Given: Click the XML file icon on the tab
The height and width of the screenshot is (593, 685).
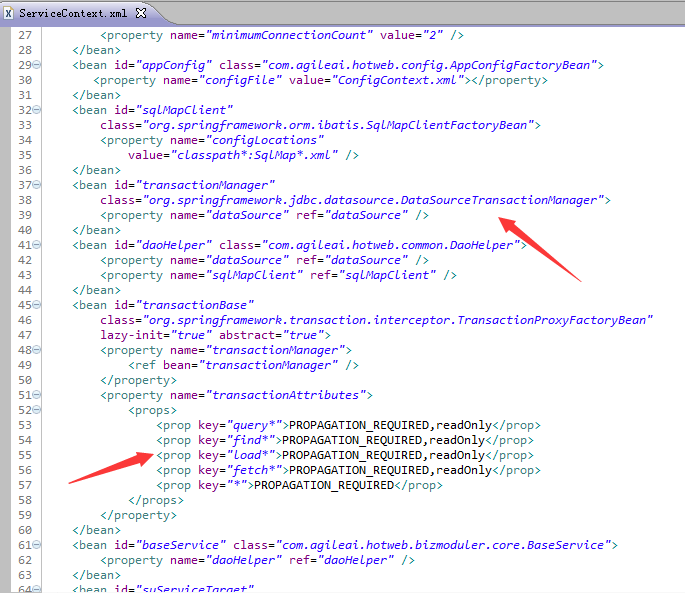Looking at the screenshot, I should click(x=8, y=14).
